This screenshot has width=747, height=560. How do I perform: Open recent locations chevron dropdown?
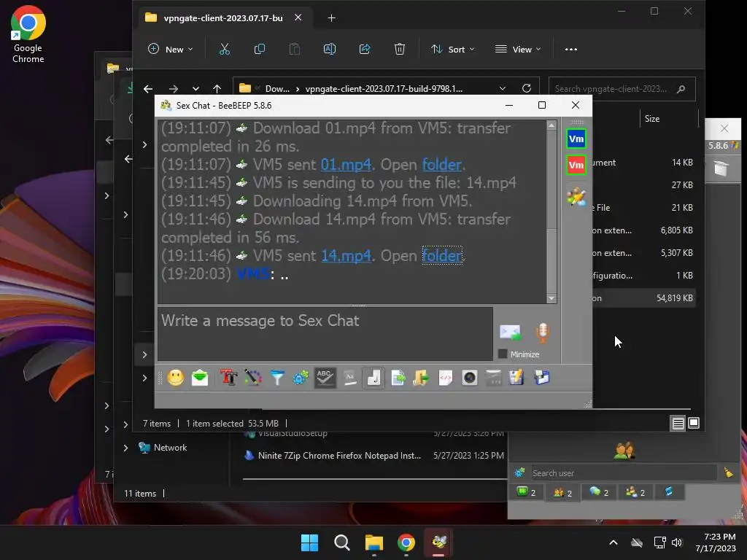pos(196,88)
